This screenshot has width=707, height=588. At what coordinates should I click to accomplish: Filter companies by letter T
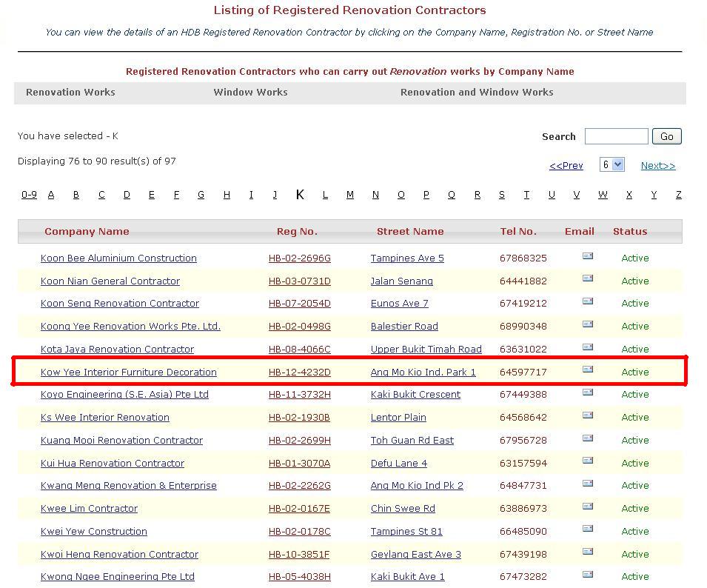[526, 195]
